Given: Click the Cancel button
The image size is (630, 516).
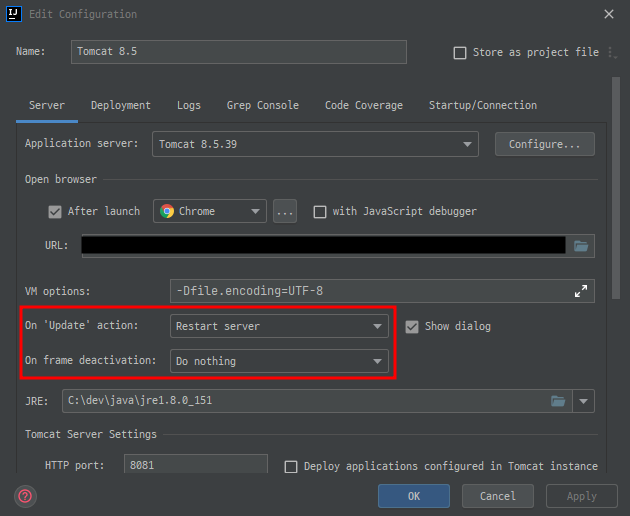Looking at the screenshot, I should click(498, 496).
